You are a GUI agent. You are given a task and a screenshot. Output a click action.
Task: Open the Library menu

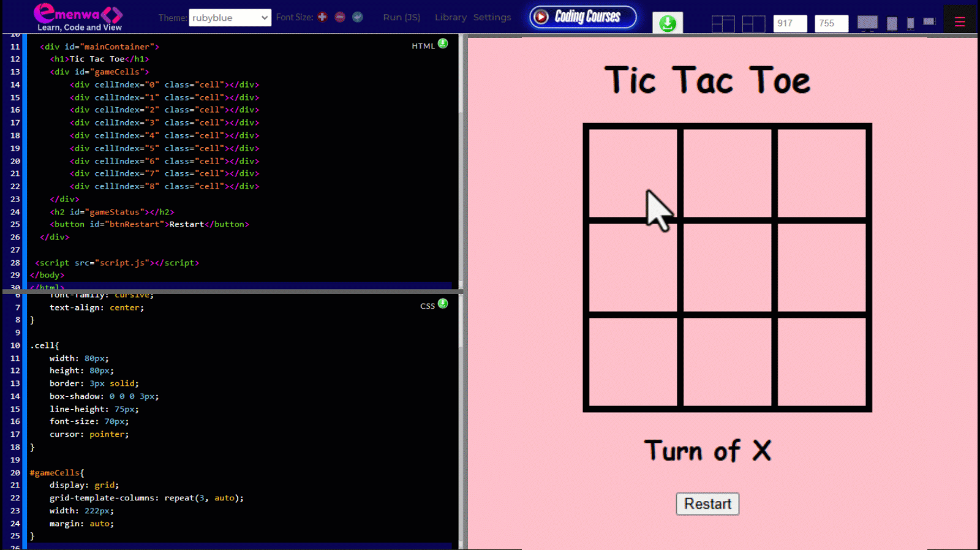click(450, 17)
